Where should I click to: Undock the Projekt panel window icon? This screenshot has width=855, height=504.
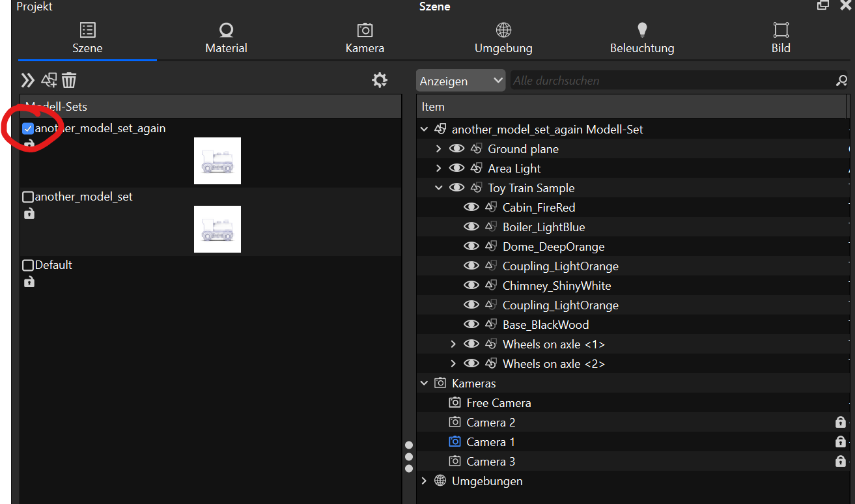pos(823,5)
